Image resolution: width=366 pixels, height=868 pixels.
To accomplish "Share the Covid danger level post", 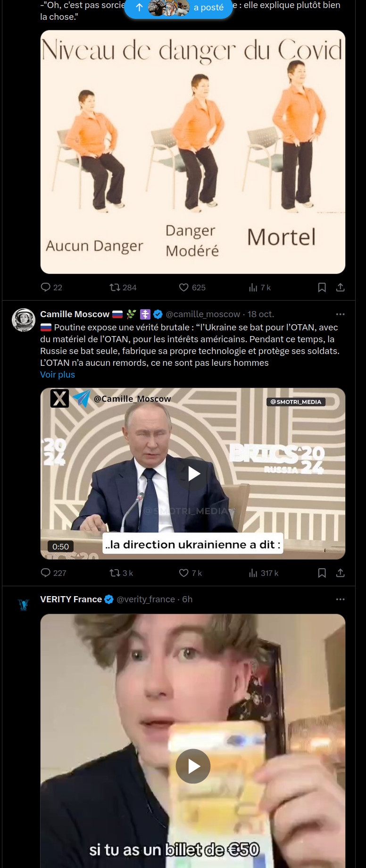I will tap(341, 287).
